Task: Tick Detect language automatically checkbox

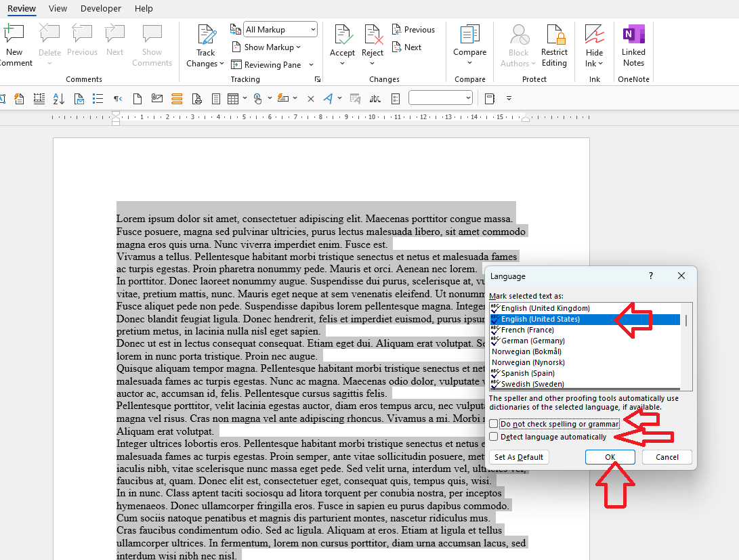Action: click(x=493, y=437)
